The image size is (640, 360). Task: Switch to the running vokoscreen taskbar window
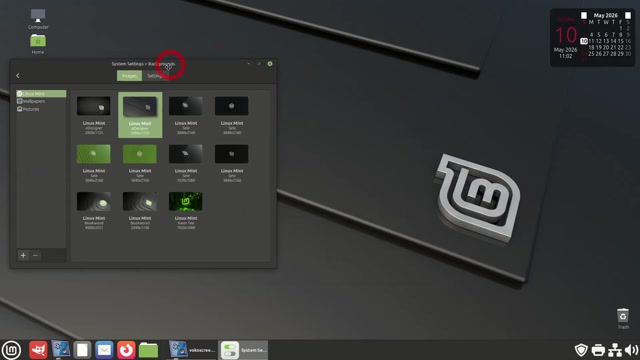pyautogui.click(x=193, y=350)
